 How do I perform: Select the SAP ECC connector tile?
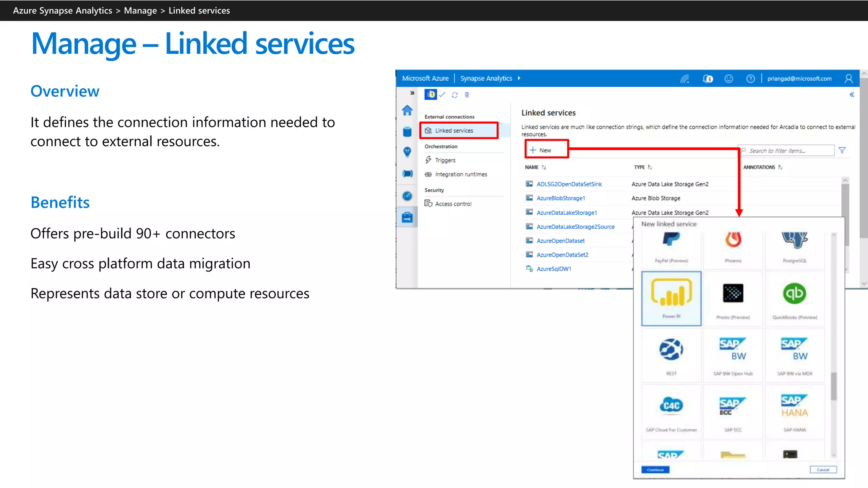pos(733,411)
